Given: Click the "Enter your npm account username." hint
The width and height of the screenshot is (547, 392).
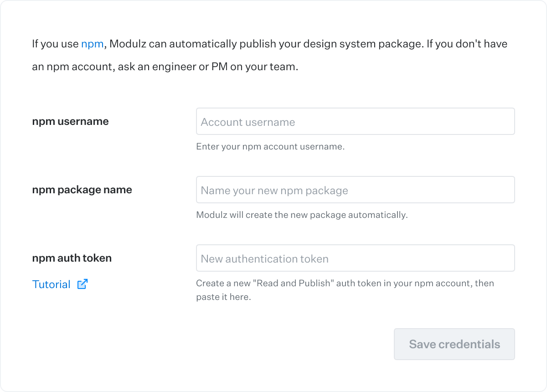Looking at the screenshot, I should pyautogui.click(x=270, y=147).
